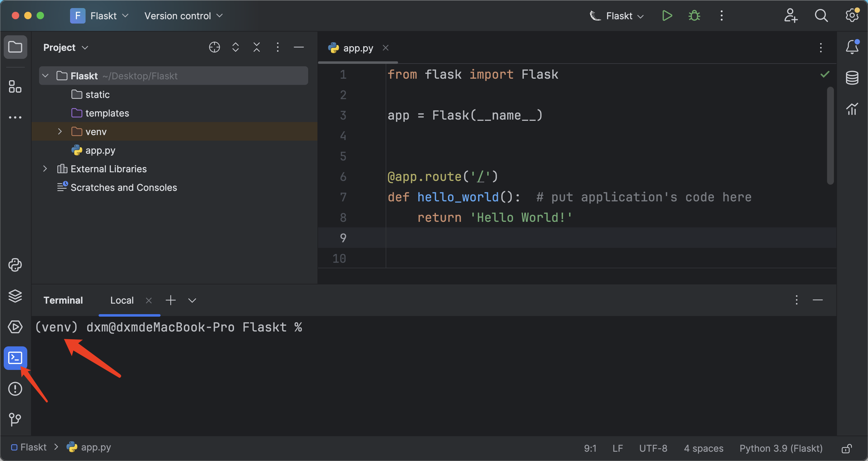Open the Services tool window icon
This screenshot has width=868, height=461.
click(15, 327)
